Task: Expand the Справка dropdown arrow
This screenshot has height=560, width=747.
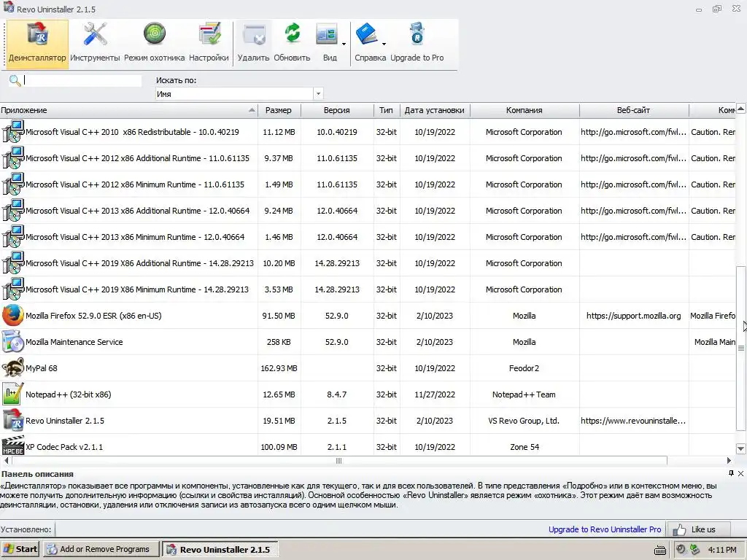Action: [384, 44]
